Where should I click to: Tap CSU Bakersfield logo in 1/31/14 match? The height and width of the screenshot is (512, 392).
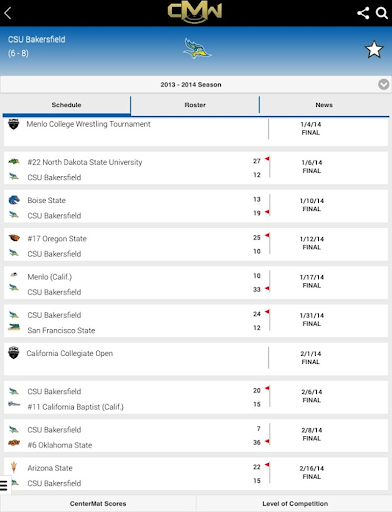[14, 314]
